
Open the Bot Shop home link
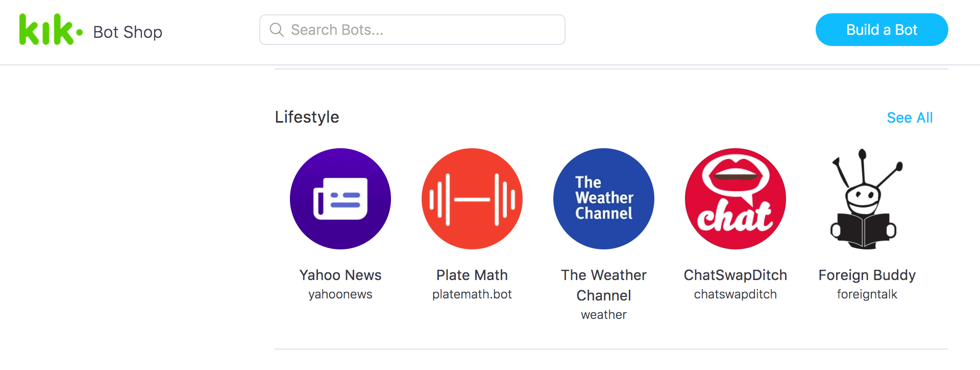(x=128, y=32)
